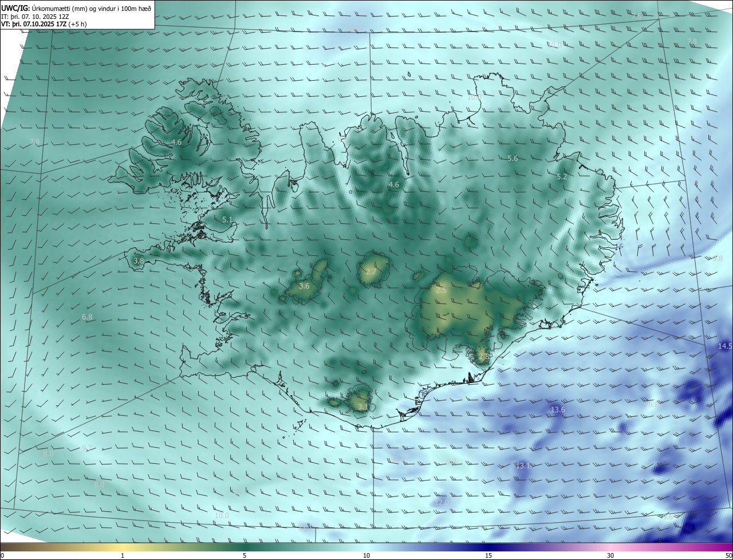Click the initial time line reading 12Z
The image size is (733, 560).
coord(36,17)
